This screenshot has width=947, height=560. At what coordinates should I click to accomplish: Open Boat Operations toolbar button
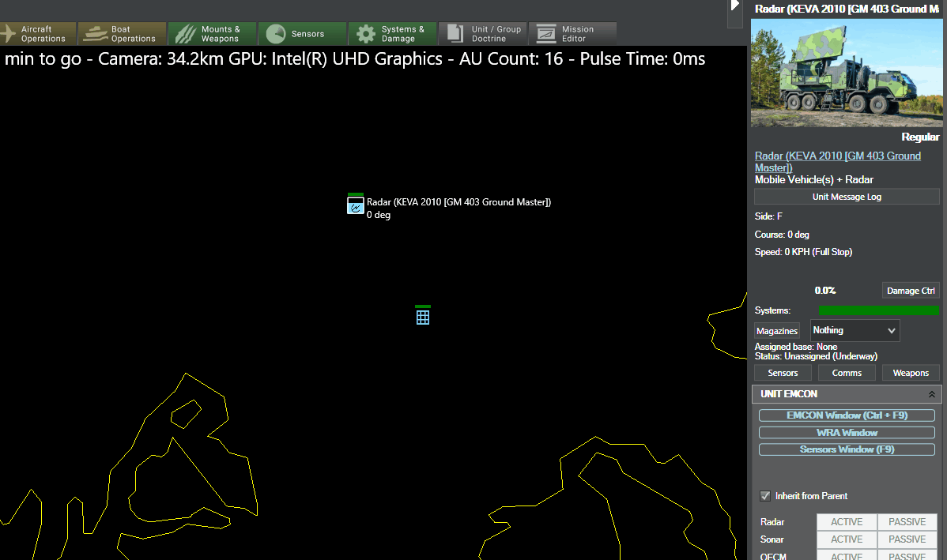(122, 34)
